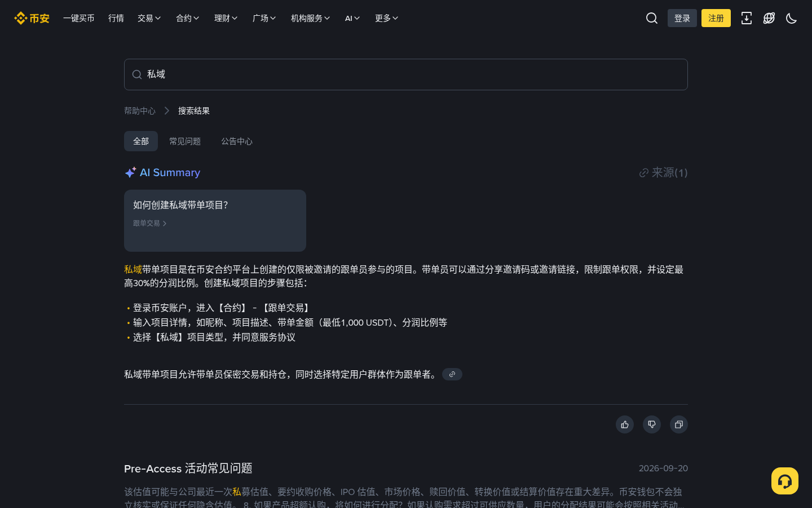Open the 跟单交易 category link

pyautogui.click(x=150, y=224)
